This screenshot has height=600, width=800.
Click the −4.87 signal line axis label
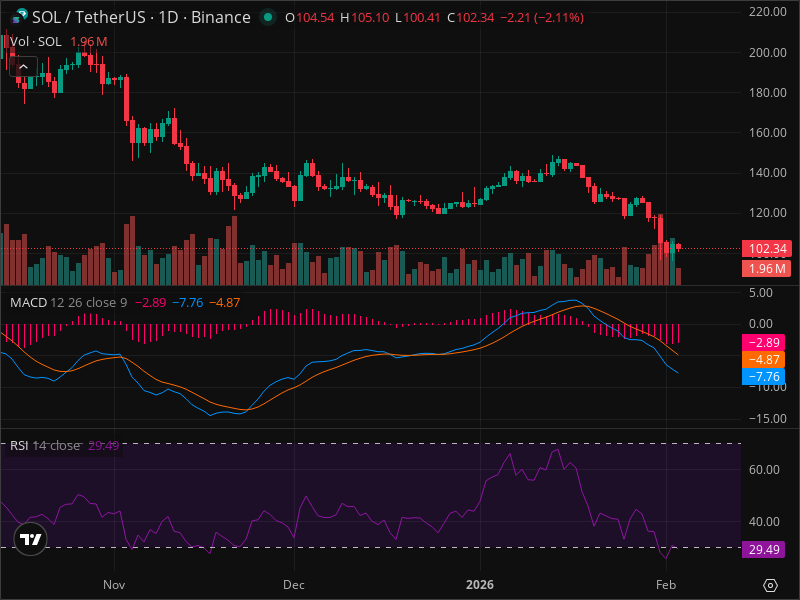pos(763,360)
